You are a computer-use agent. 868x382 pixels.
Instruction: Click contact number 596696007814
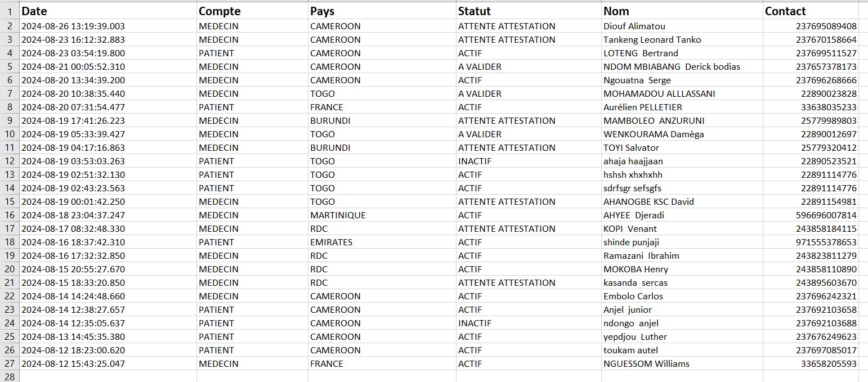826,215
